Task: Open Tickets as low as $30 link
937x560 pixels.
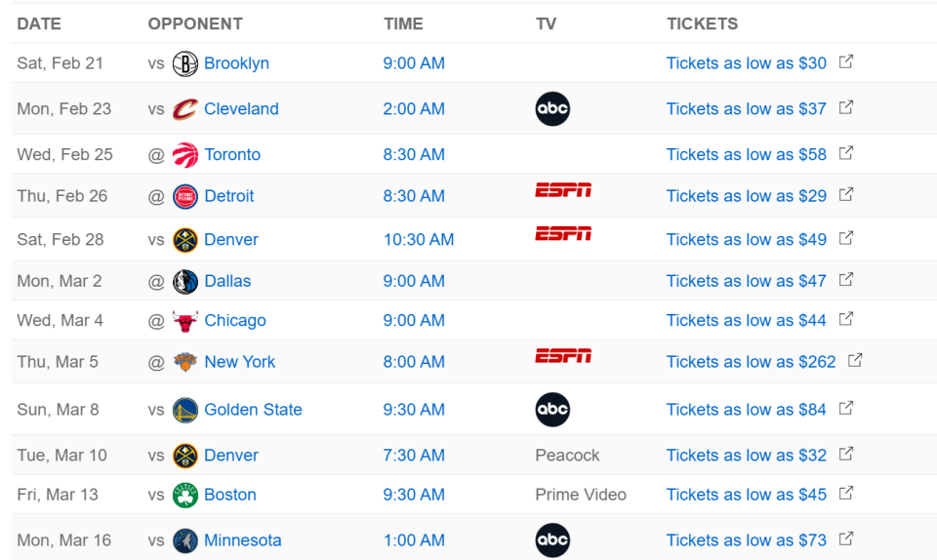Action: point(746,63)
